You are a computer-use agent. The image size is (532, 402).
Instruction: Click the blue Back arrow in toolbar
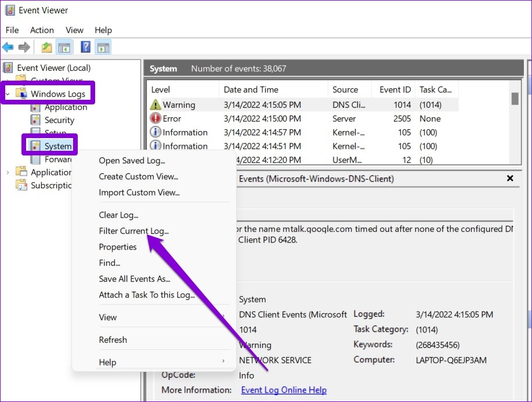8,48
